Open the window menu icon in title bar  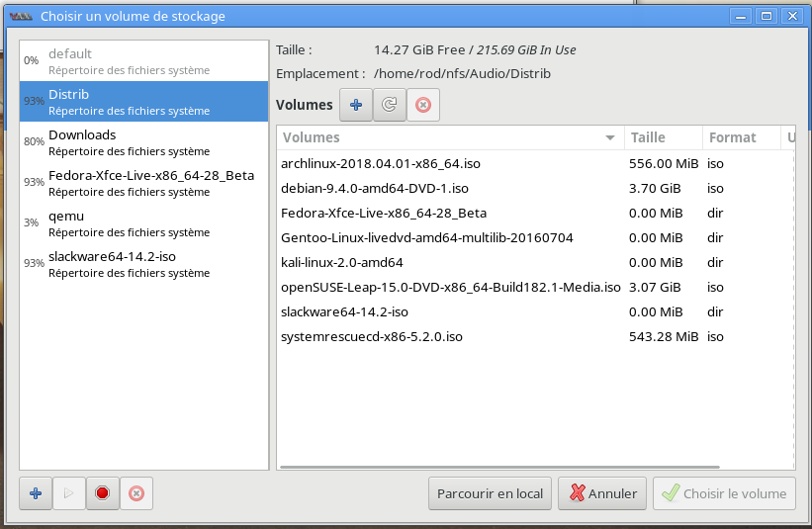pos(21,16)
